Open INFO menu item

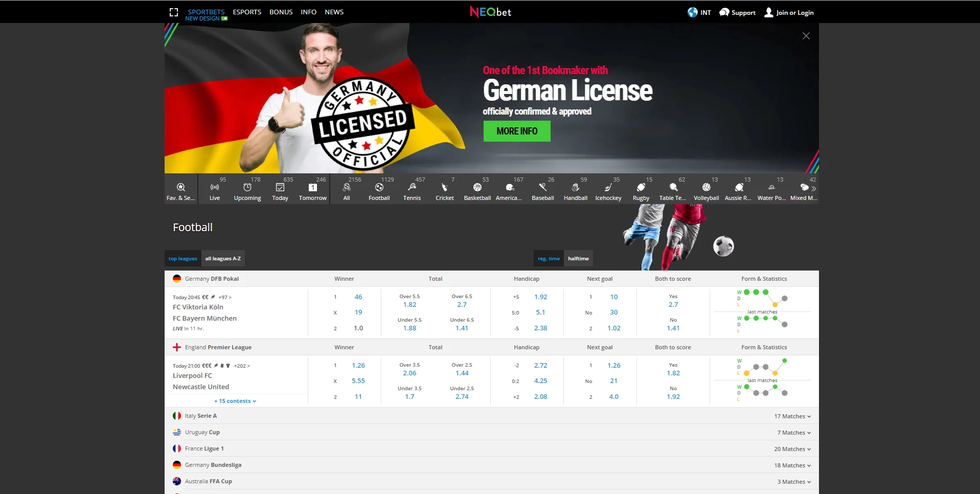[x=309, y=12]
